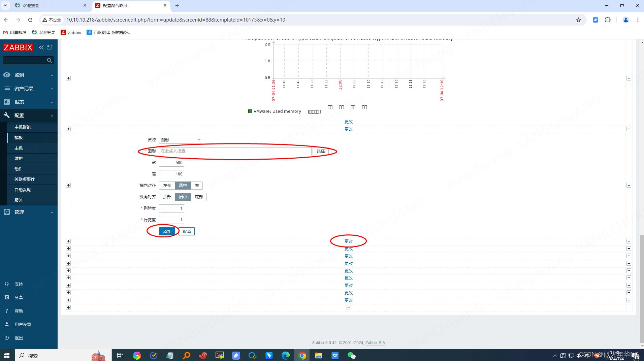Screen dimensions: 644x361
Task: Open the 资源 resource type dropdown
Action: pyautogui.click(x=180, y=140)
